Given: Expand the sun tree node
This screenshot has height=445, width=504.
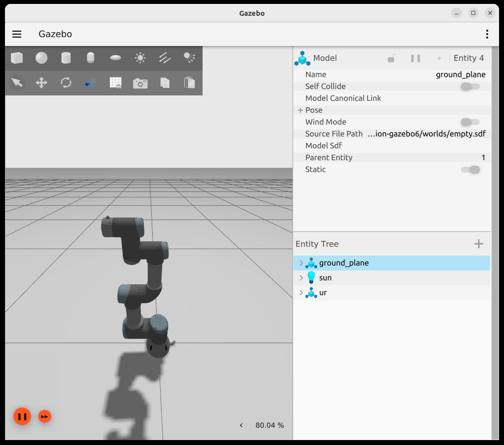Looking at the screenshot, I should pos(301,278).
